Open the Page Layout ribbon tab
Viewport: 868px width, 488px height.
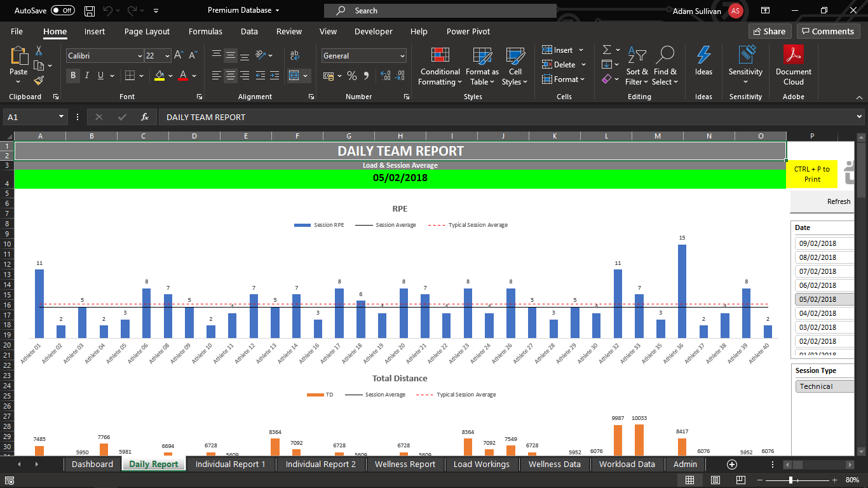[x=147, y=31]
